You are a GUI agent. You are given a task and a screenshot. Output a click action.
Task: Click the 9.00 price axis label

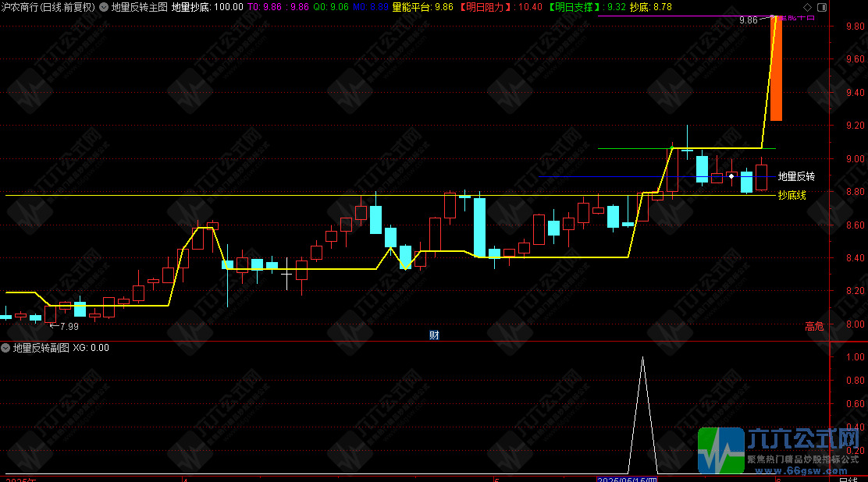click(856, 159)
